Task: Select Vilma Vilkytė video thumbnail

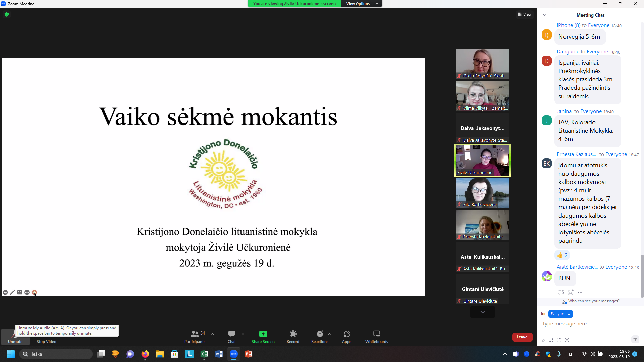Action: [483, 96]
